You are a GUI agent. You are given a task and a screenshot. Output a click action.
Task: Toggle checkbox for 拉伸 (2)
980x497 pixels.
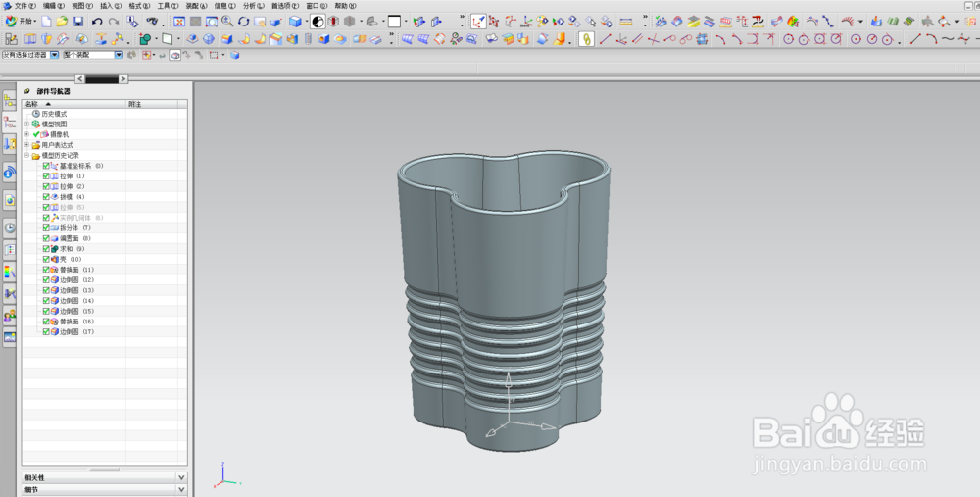46,186
